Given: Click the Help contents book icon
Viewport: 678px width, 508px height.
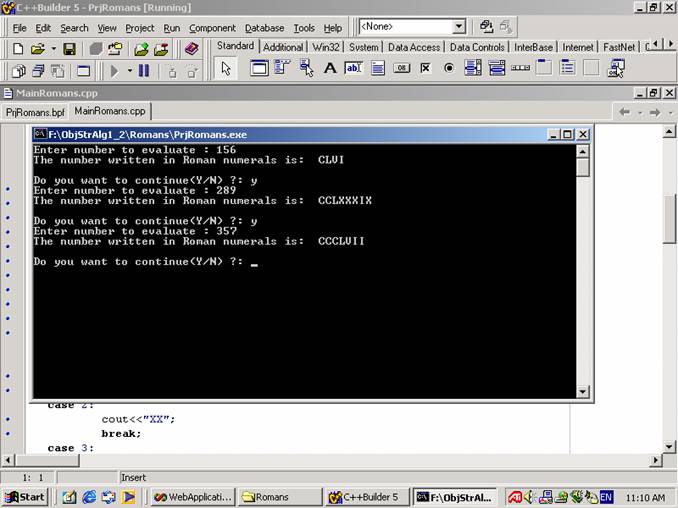Looking at the screenshot, I should 191,48.
